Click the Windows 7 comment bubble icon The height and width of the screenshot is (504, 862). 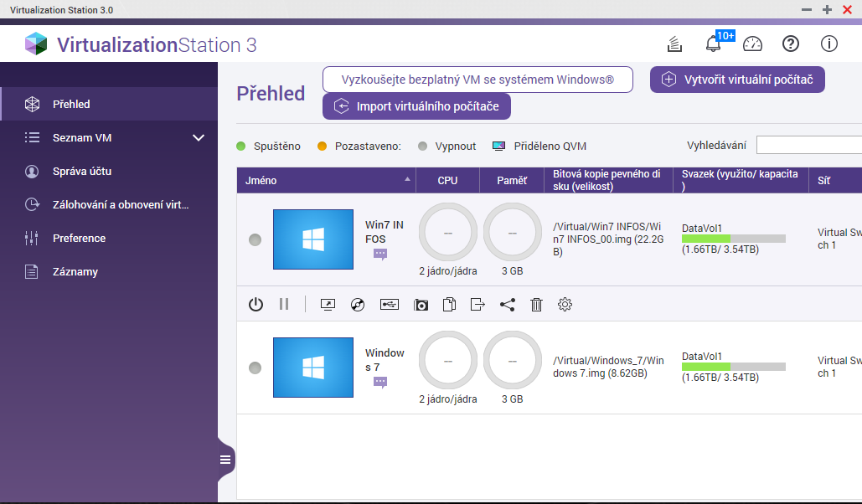(380, 382)
